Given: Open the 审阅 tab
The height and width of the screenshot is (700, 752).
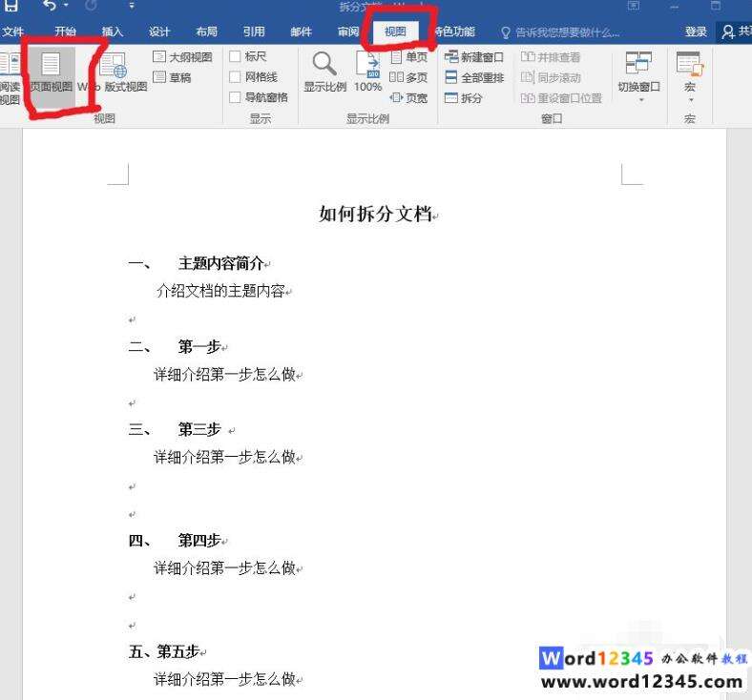Looking at the screenshot, I should pos(348,31).
